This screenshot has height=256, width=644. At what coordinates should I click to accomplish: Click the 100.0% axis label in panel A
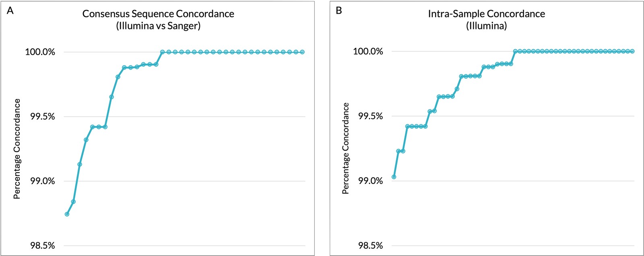tap(40, 52)
